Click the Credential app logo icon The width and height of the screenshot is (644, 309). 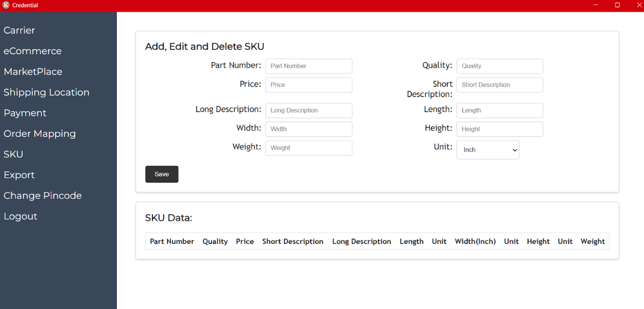click(x=6, y=5)
